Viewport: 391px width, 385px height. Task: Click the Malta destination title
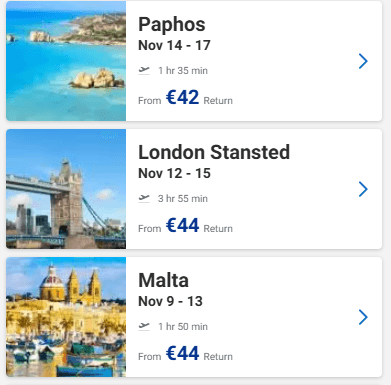tap(163, 280)
